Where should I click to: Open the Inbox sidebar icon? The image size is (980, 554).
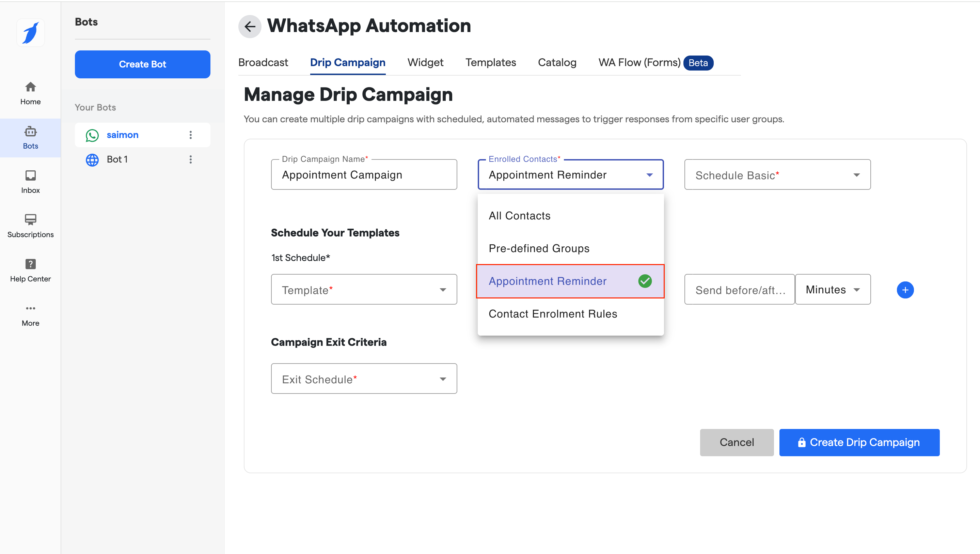coord(30,182)
